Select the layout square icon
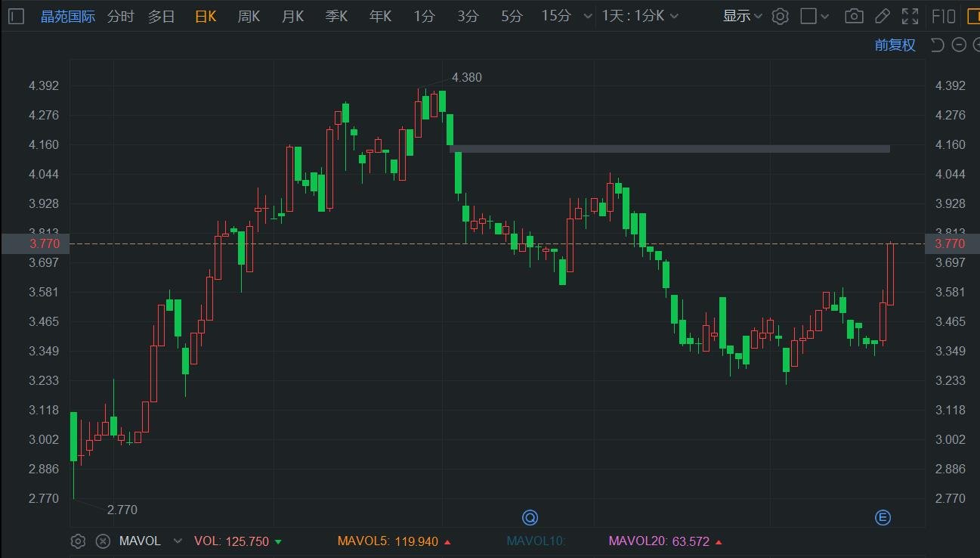980x558 pixels. (808, 16)
